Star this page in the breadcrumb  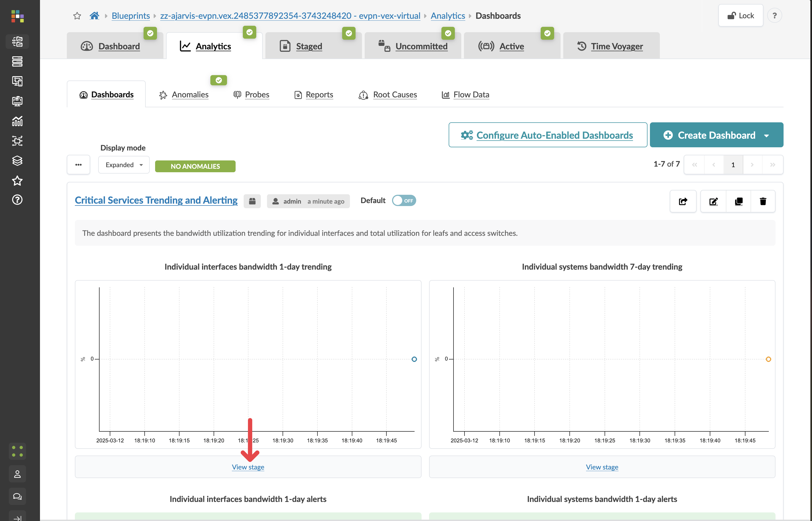click(77, 16)
